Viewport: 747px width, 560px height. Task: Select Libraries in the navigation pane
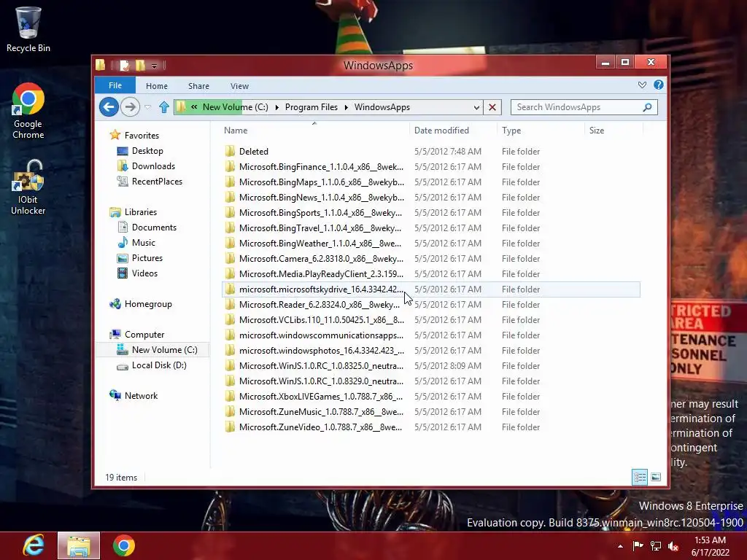coord(141,212)
